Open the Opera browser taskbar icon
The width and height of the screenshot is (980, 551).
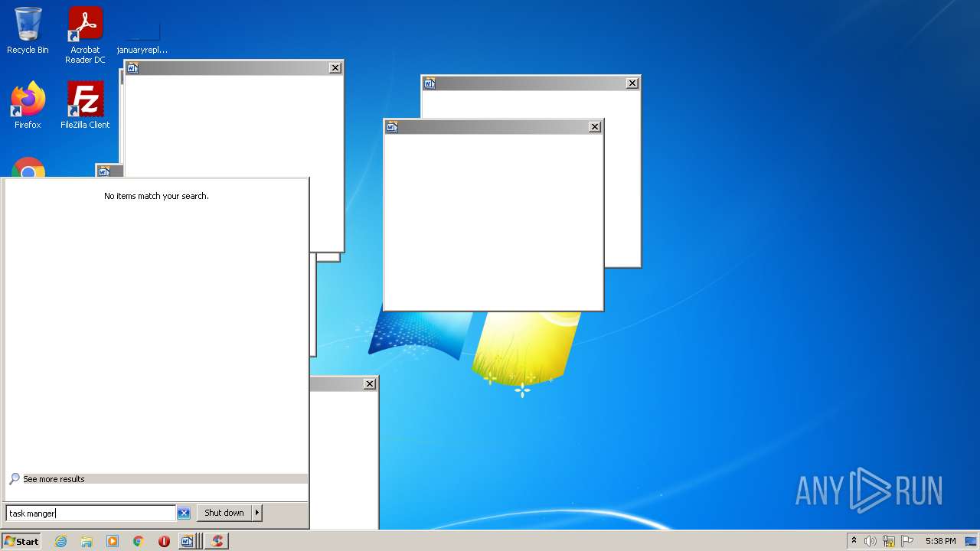tap(164, 541)
